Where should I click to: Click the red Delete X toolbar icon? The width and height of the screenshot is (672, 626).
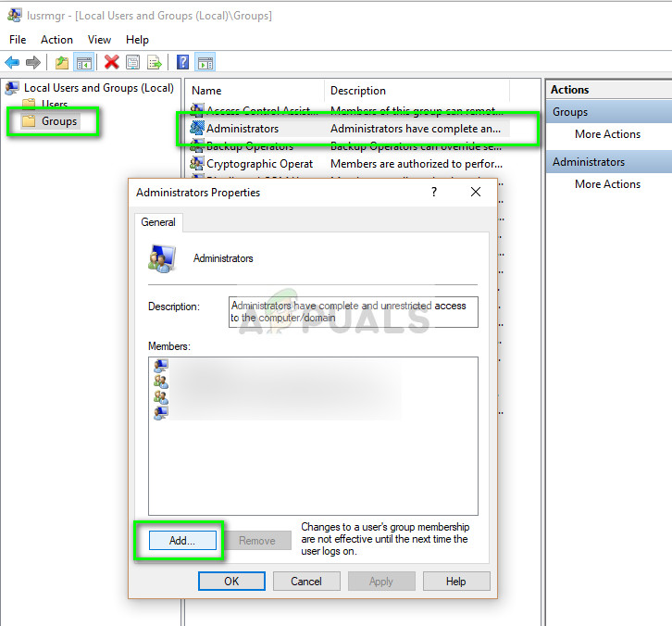tap(111, 62)
